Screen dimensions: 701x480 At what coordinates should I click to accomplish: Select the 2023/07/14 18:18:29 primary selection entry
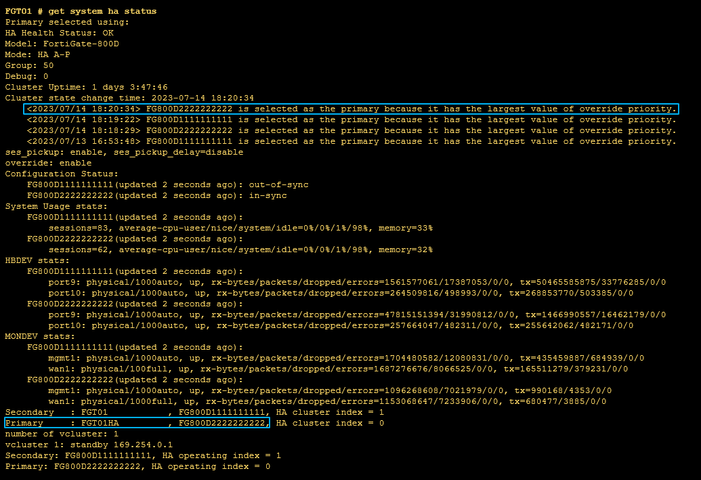[x=351, y=131]
